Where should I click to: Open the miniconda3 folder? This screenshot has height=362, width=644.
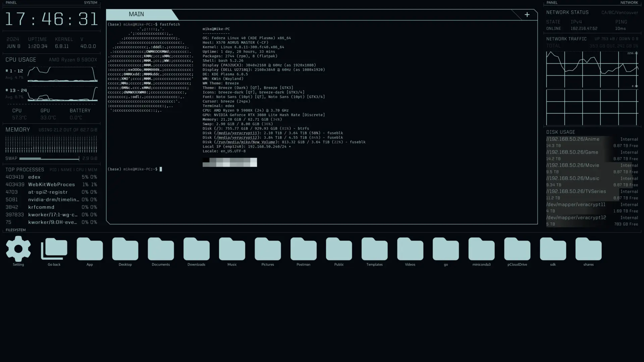[481, 249]
